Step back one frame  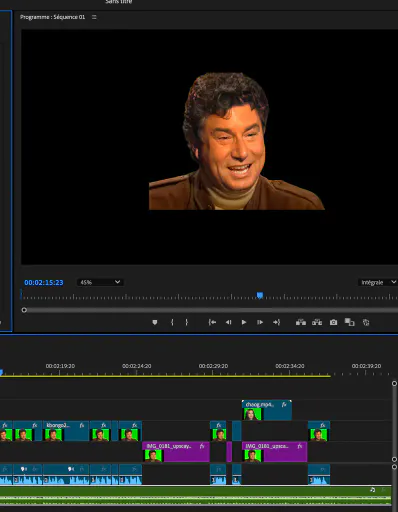click(x=228, y=322)
